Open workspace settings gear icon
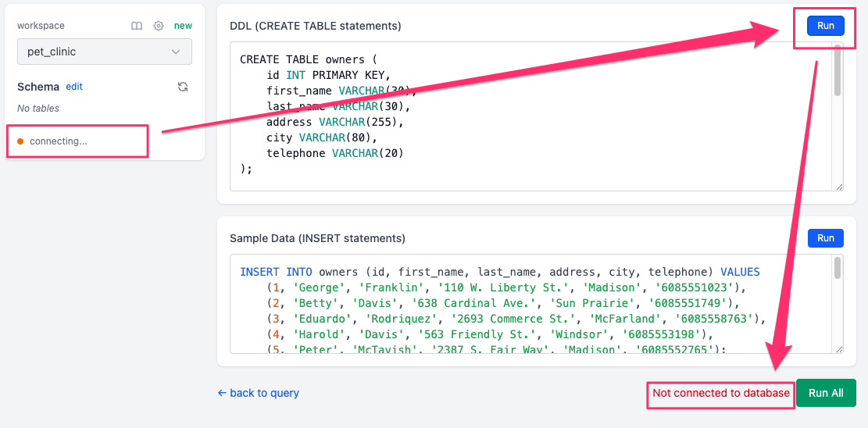This screenshot has height=428, width=868. click(x=159, y=26)
